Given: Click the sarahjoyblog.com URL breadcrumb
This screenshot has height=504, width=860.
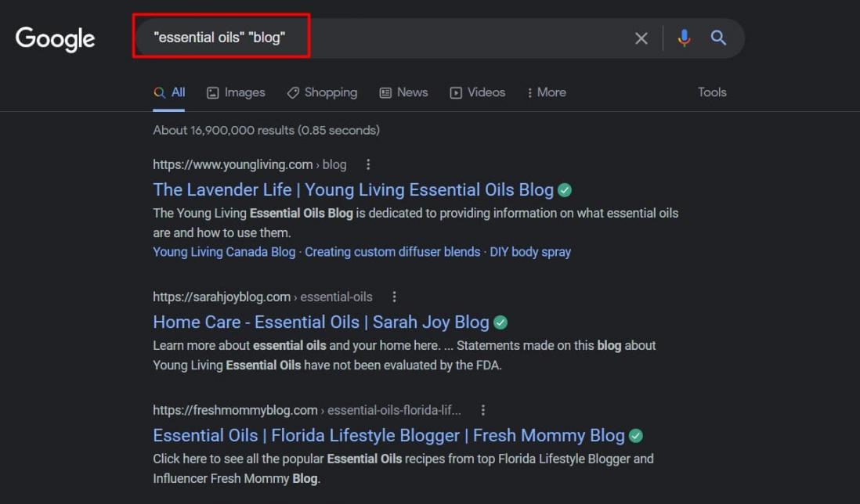Looking at the screenshot, I should click(x=262, y=297).
